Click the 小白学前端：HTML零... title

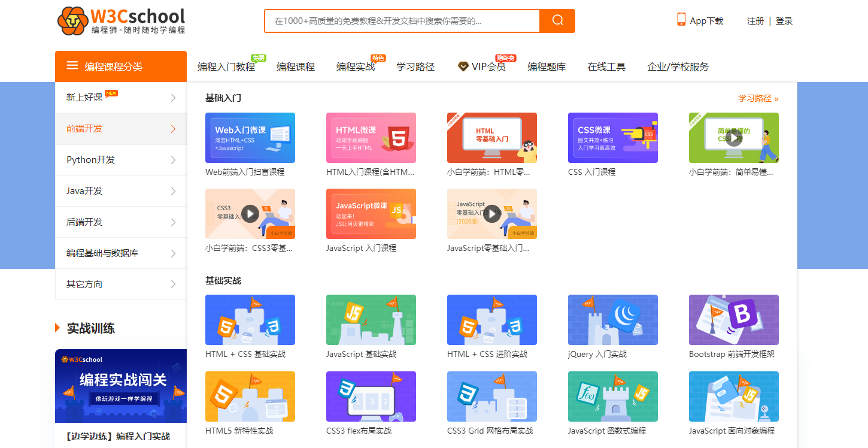point(489,172)
